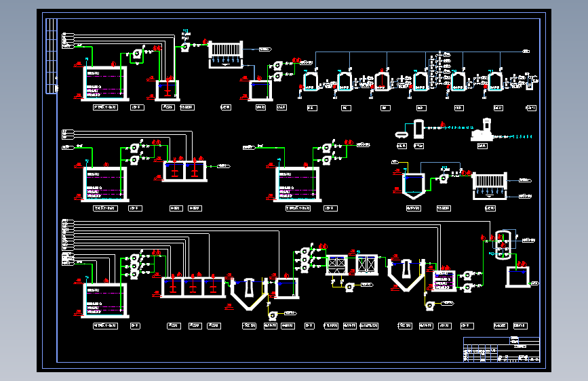Pick the small beaker symbol ending the vessel series
This screenshot has height=381, width=588.
coord(530,83)
